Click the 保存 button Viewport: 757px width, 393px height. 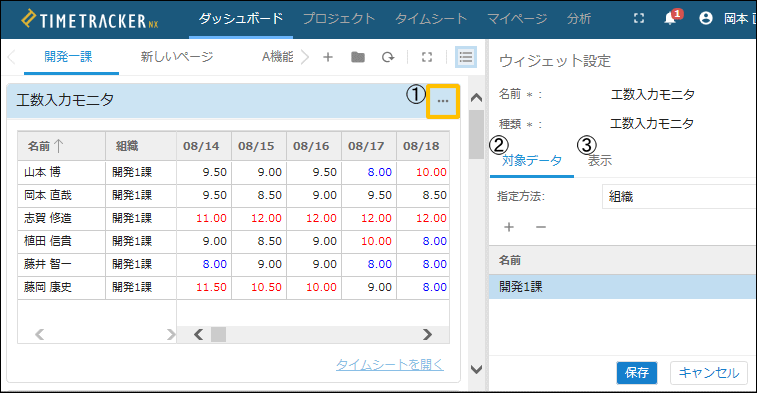pos(636,373)
